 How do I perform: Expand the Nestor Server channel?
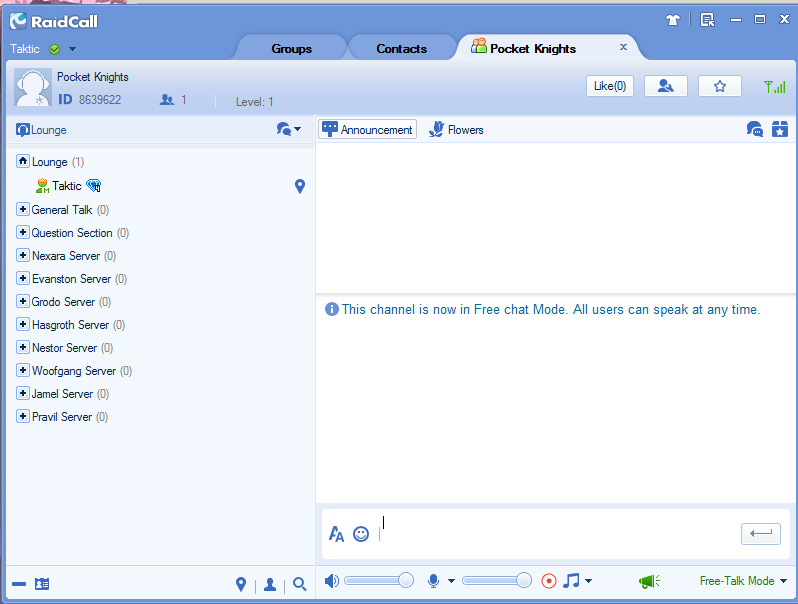click(x=22, y=347)
